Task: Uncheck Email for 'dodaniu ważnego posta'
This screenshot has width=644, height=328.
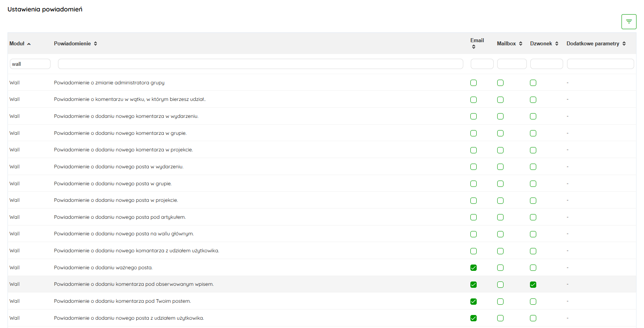Action: coord(474,268)
